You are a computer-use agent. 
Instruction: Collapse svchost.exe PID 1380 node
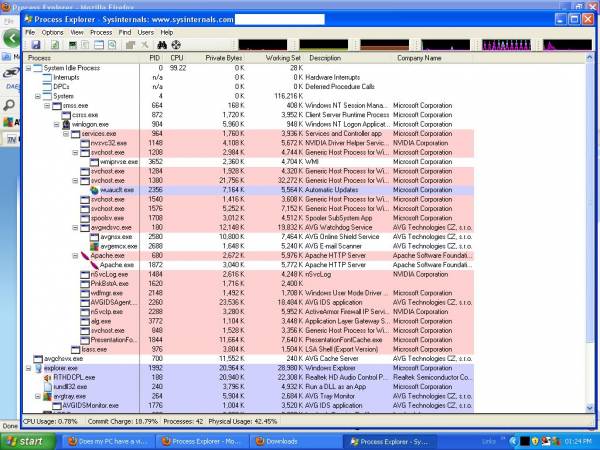[75, 181]
